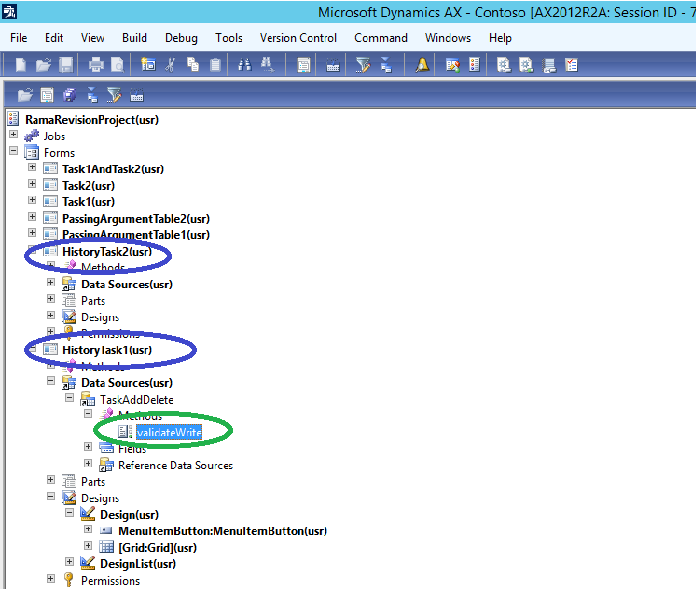Expand the Jobs node

click(13, 134)
